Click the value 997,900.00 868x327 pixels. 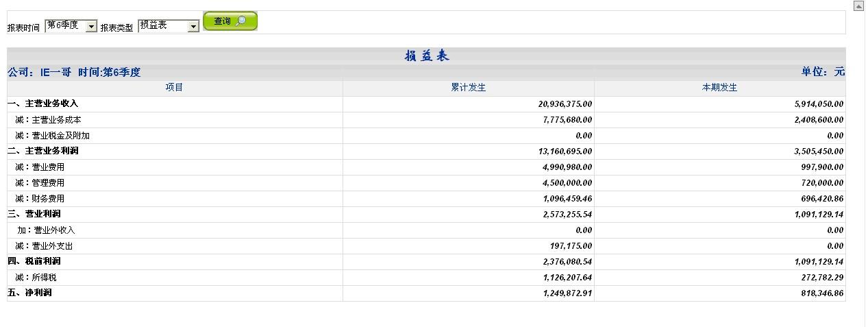pyautogui.click(x=823, y=167)
